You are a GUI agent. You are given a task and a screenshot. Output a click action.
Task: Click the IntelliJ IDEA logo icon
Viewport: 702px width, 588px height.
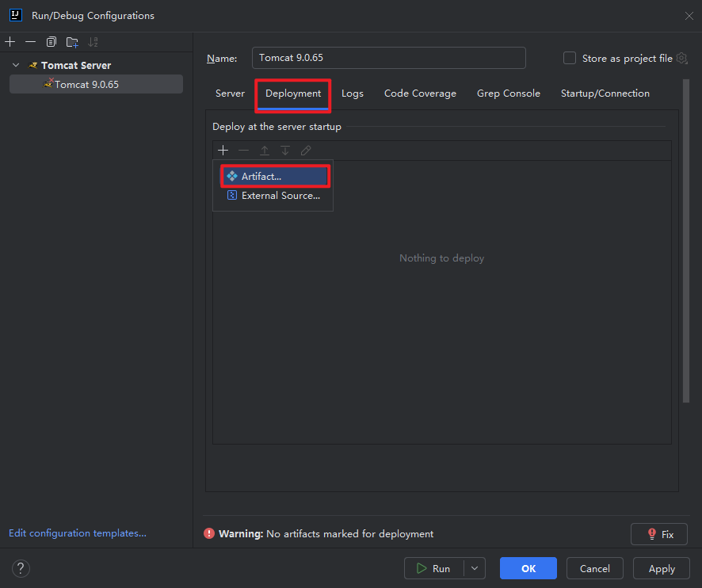16,15
